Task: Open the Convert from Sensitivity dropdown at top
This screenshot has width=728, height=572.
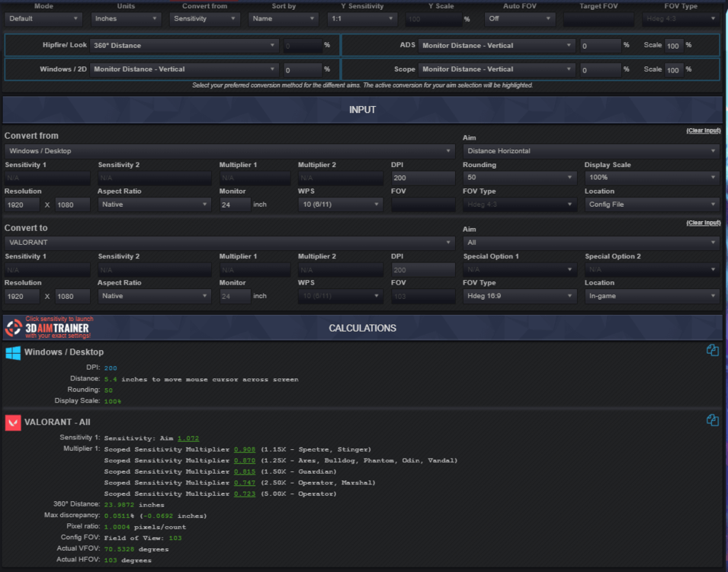Action: 204,19
